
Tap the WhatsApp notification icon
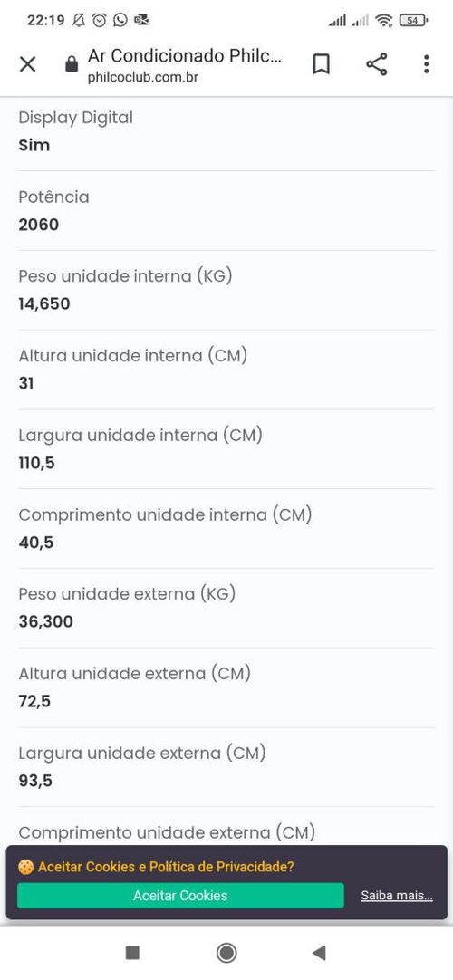(x=120, y=20)
